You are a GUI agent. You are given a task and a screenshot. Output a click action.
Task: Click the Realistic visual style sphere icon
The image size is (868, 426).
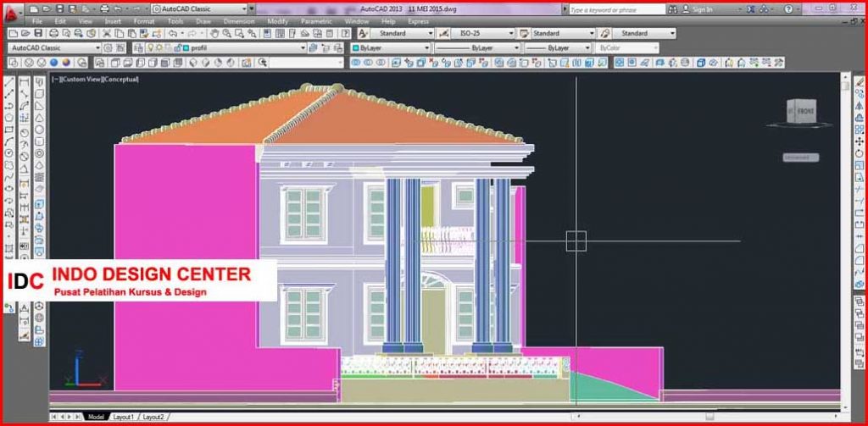click(x=54, y=63)
